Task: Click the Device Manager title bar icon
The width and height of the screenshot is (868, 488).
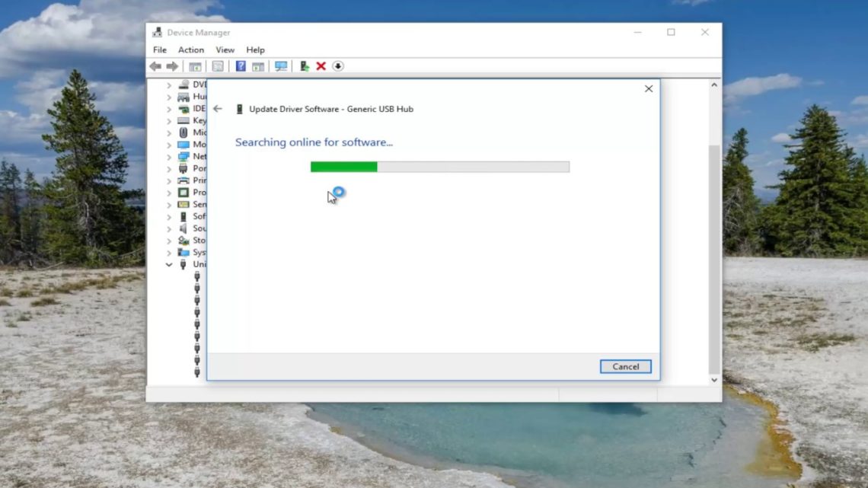Action: [158, 32]
